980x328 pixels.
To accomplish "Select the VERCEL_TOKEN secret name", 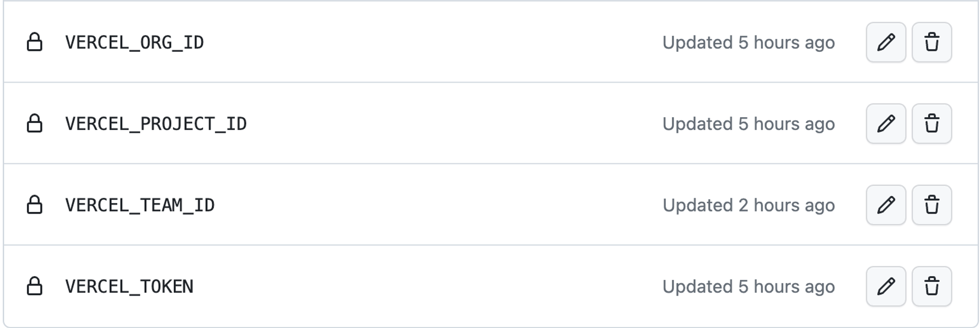I will point(129,287).
